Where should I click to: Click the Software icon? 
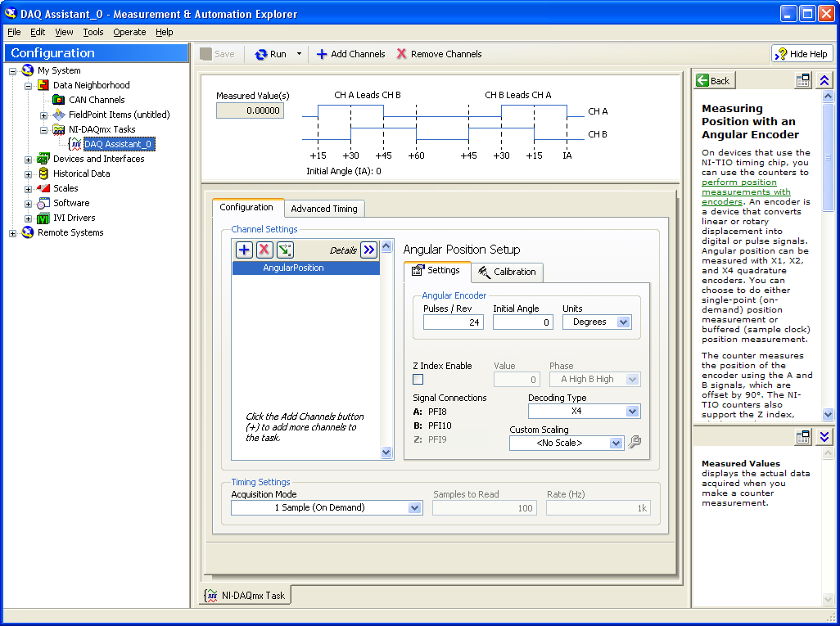(43, 203)
